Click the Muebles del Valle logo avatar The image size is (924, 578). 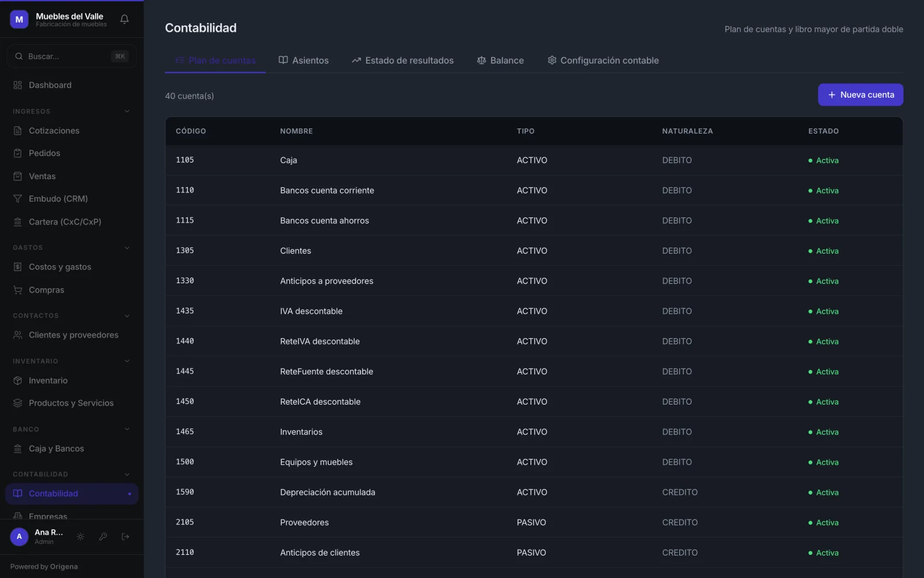click(19, 20)
